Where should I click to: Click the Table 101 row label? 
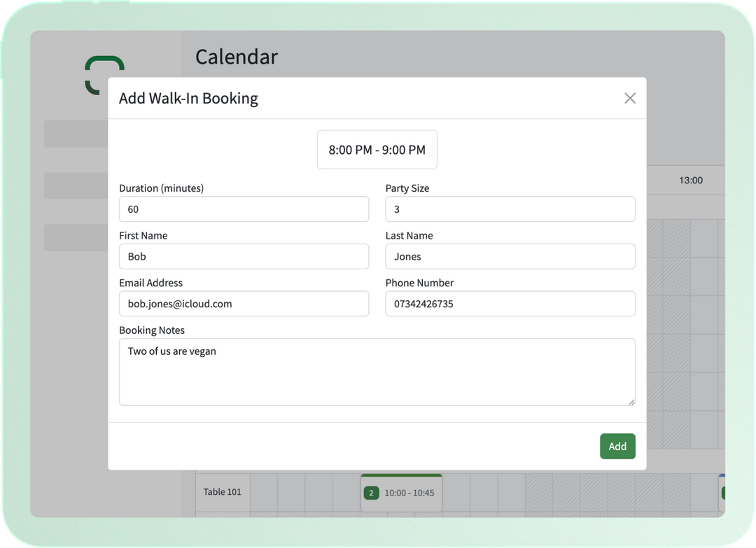point(222,492)
